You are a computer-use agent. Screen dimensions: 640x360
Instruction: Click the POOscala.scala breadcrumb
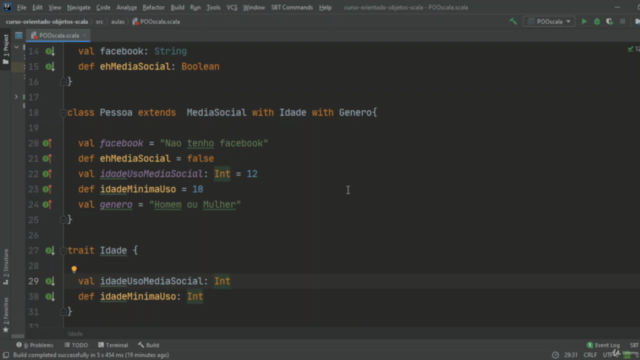(156, 22)
